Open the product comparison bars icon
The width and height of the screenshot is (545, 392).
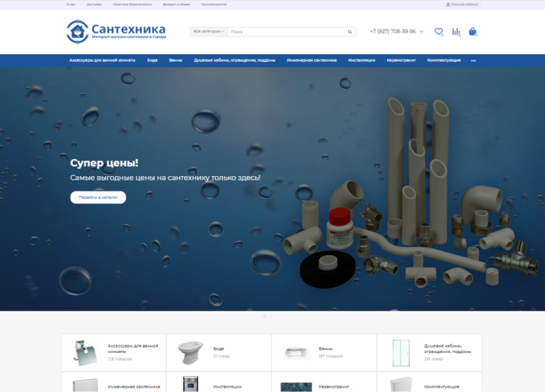click(456, 32)
